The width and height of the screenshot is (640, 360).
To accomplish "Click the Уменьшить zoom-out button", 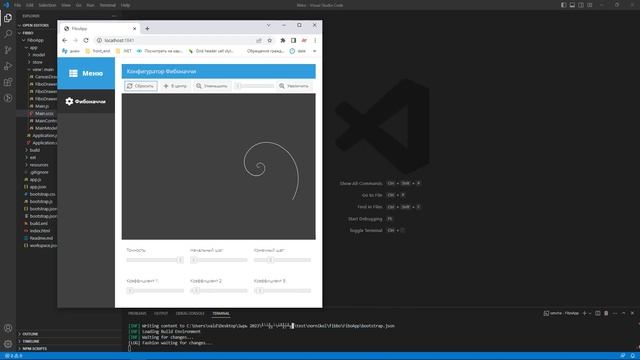I will click(211, 86).
